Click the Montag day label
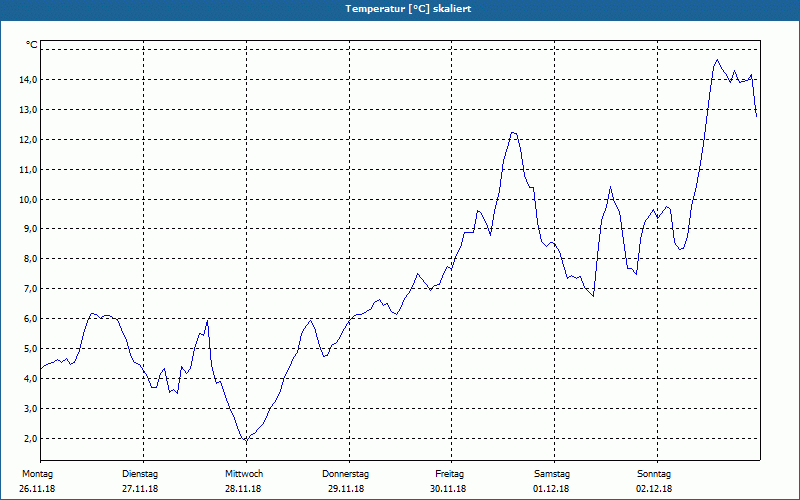This screenshot has height=500, width=800. point(37,474)
